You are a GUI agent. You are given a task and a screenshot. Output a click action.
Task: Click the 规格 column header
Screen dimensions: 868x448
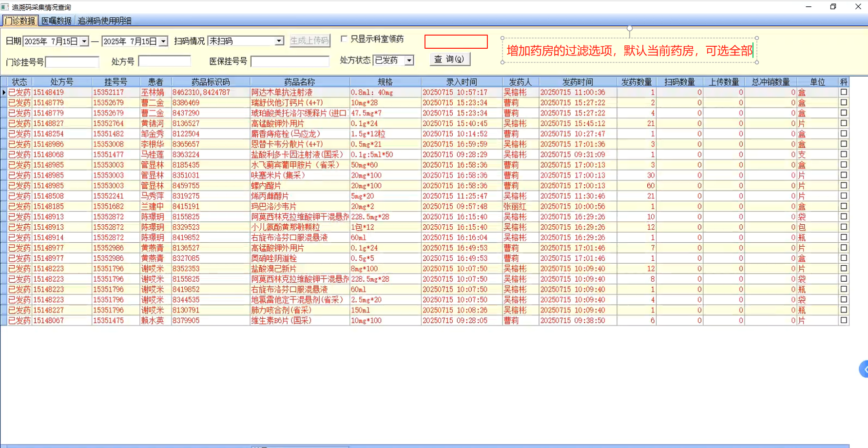pos(385,82)
